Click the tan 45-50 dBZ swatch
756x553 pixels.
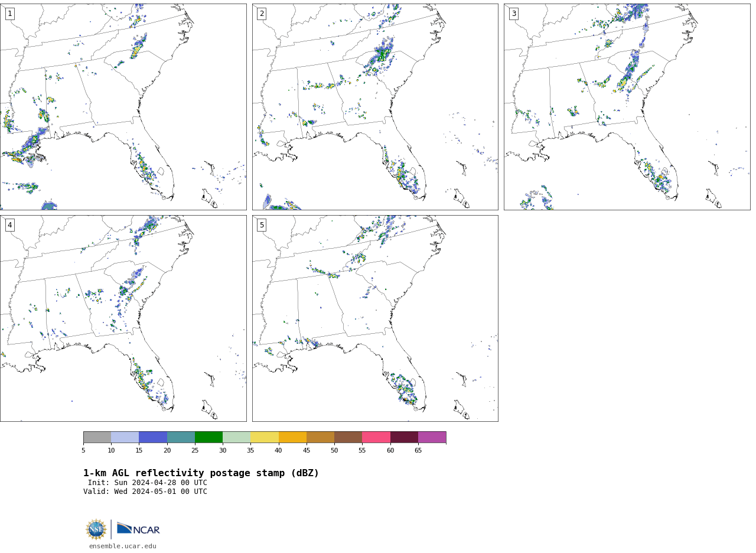point(320,437)
